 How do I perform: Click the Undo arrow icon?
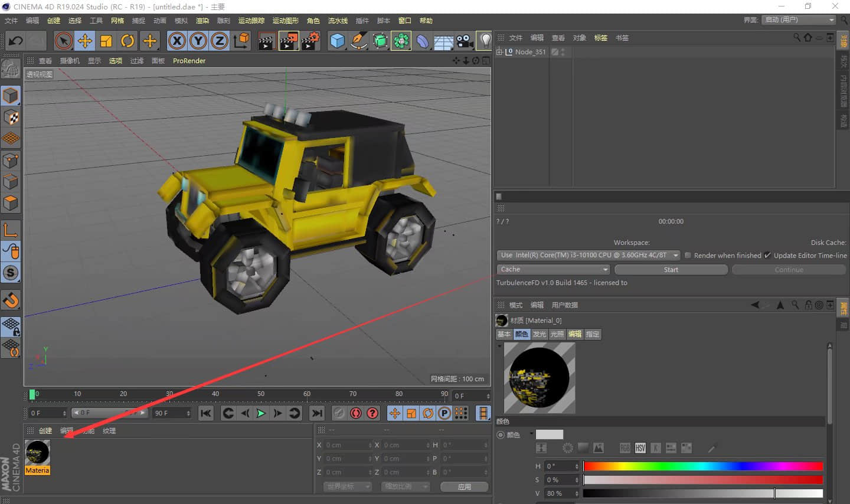point(16,41)
